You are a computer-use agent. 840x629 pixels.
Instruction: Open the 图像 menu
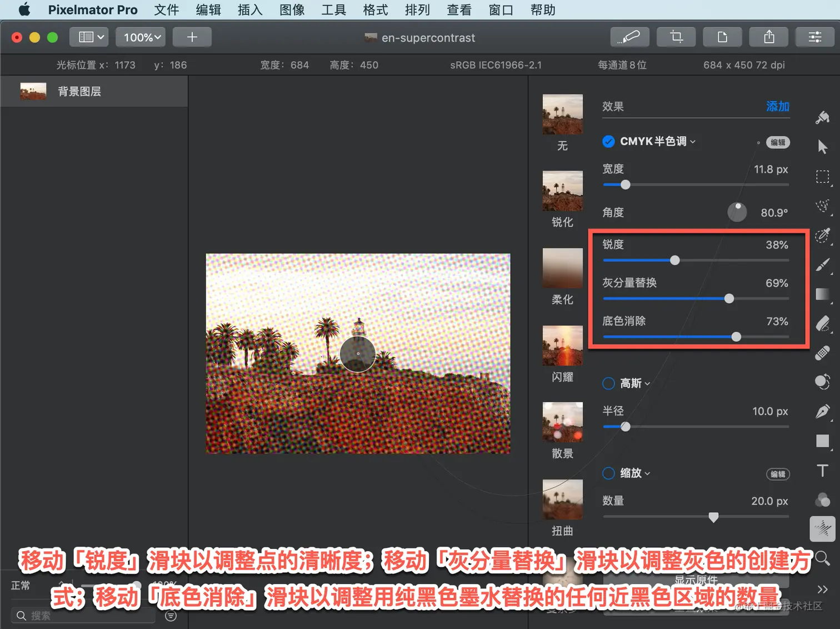[x=292, y=10]
